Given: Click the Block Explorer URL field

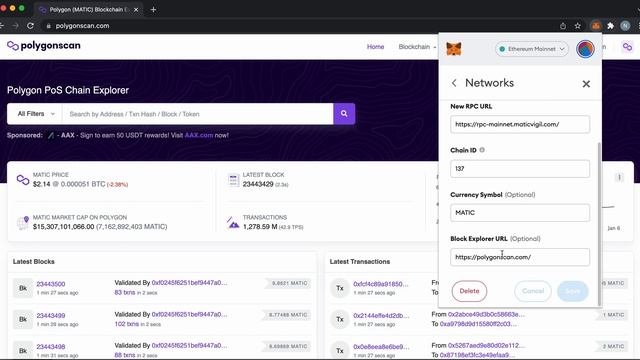Looking at the screenshot, I should (x=520, y=257).
